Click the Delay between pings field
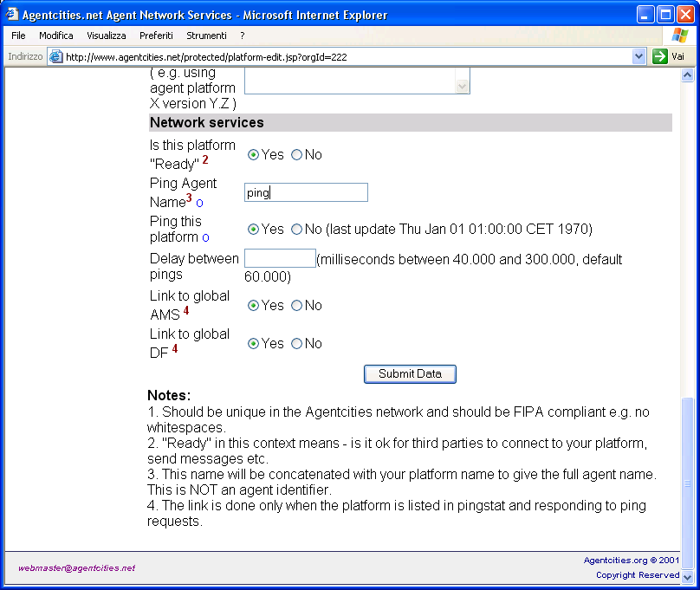The width and height of the screenshot is (700, 590). 280,258
